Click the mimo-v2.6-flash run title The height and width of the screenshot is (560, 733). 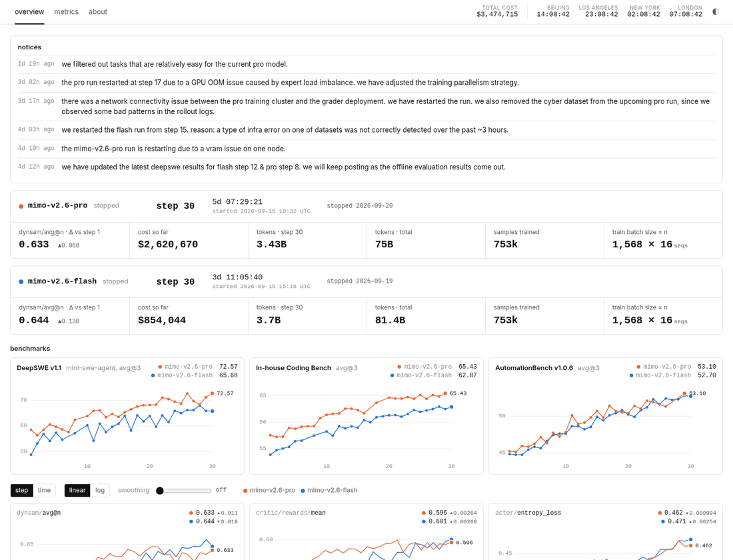[x=62, y=281]
